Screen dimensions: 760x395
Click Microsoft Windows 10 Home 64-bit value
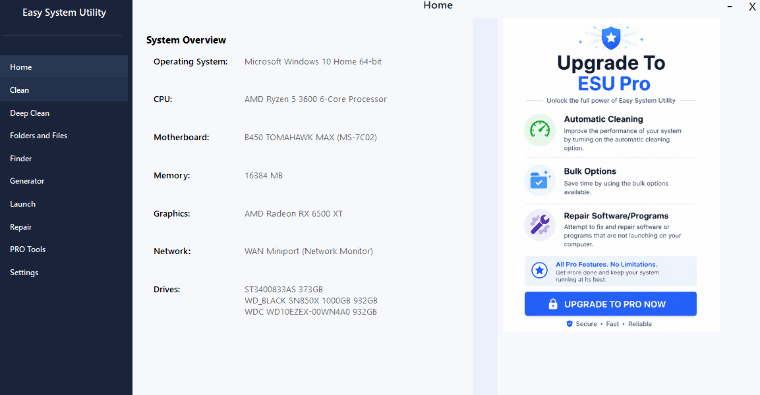point(313,62)
